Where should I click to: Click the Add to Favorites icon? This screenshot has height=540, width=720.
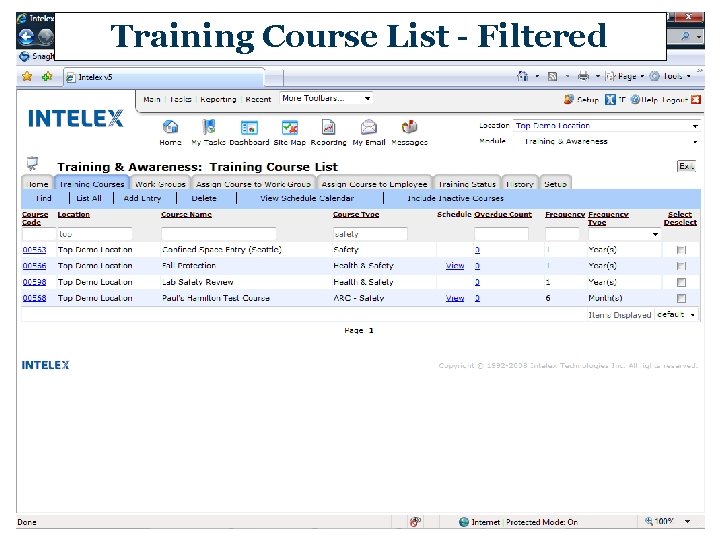click(x=47, y=76)
